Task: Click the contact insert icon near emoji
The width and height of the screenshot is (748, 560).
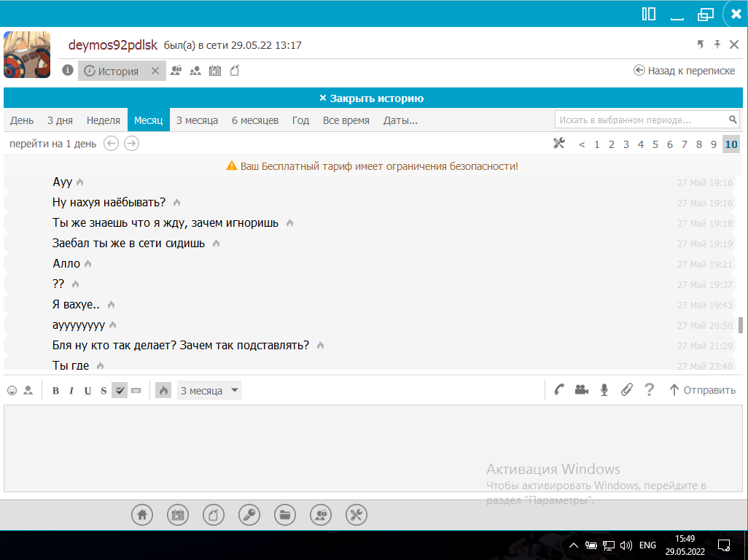Action: 28,390
